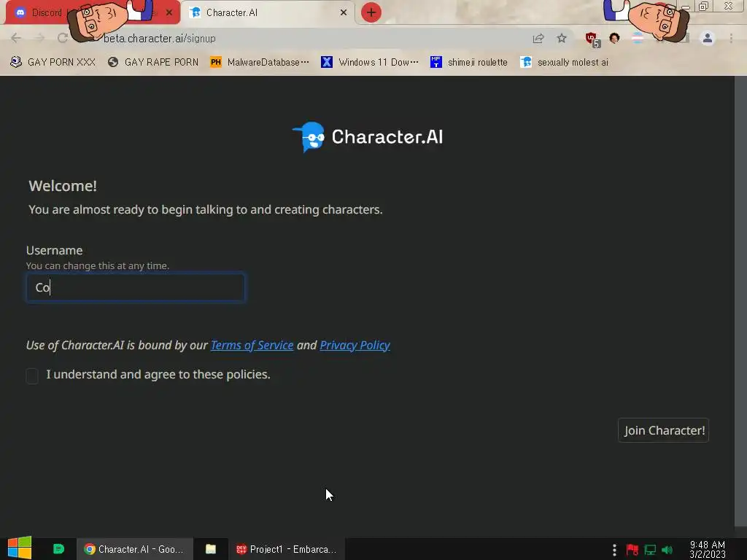
Task: Open the MalwareDatabase bookmark
Action: point(260,62)
